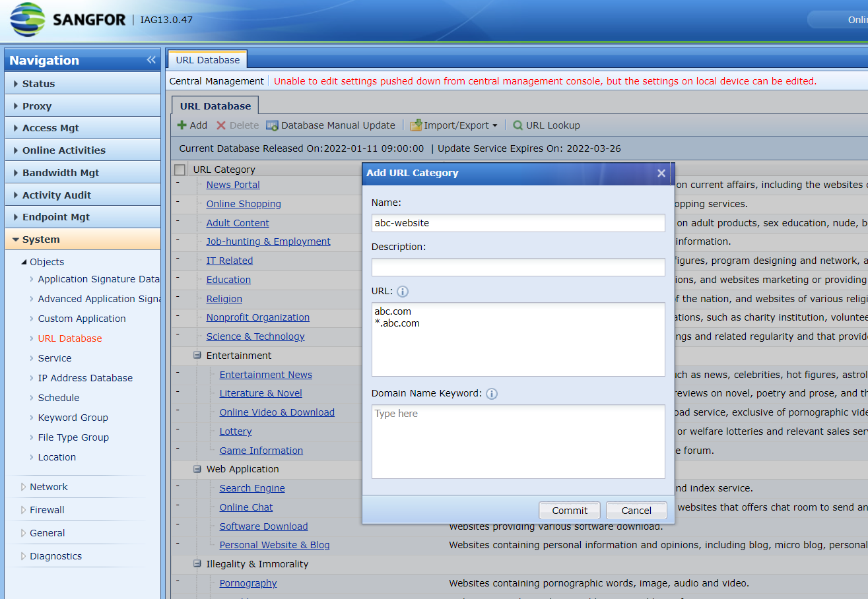The width and height of the screenshot is (868, 599).
Task: Expand the Bandwidth Mgt section
Action: [83, 173]
